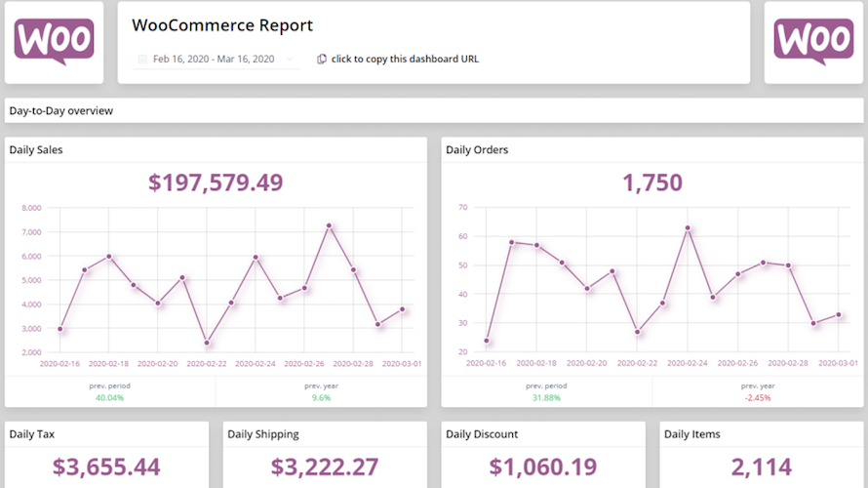Screen dimensions: 868x488
Task: Select the Daily Orders prev. year -2.45% value
Action: coord(758,397)
